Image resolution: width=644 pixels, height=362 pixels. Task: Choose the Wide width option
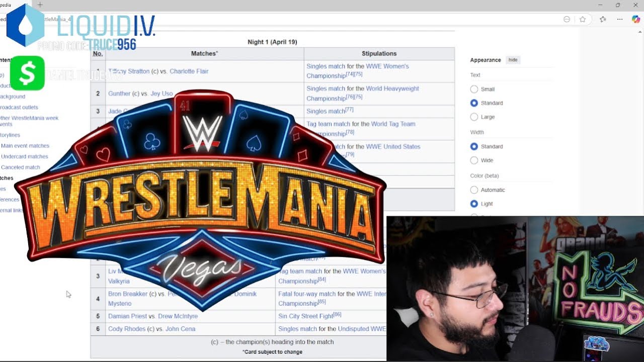coord(474,160)
